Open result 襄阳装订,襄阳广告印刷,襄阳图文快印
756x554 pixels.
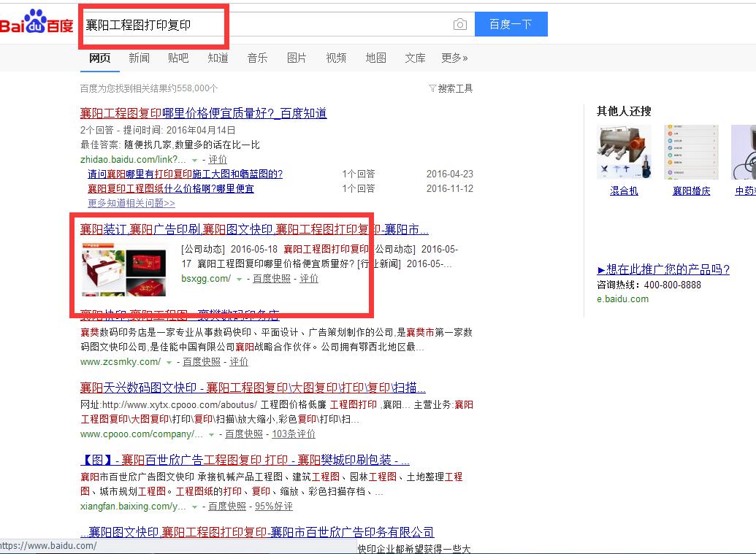tap(254, 229)
